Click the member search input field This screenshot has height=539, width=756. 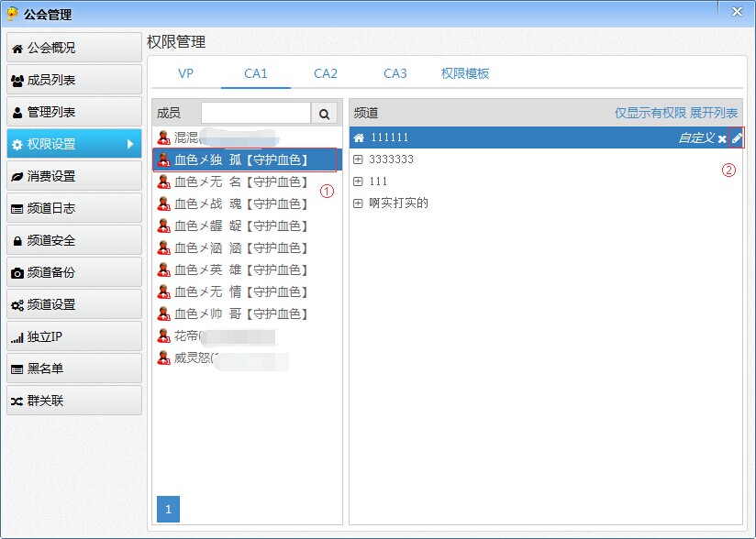(x=256, y=113)
